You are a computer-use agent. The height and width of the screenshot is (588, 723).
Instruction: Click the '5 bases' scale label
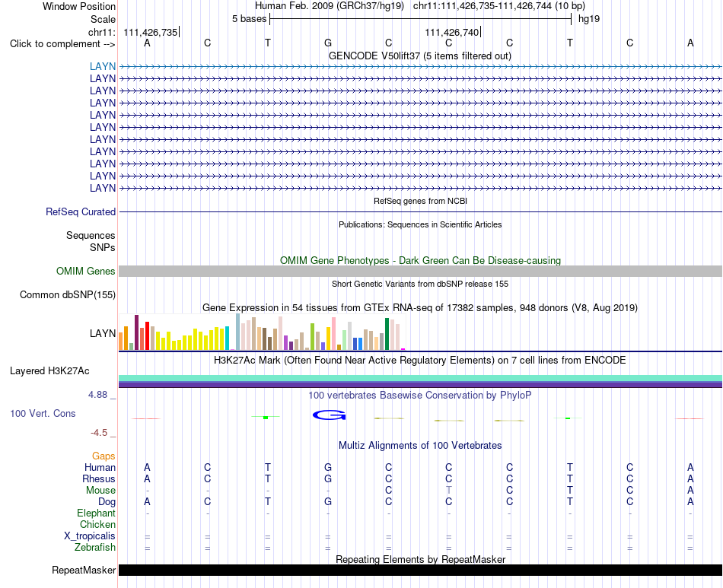(249, 19)
